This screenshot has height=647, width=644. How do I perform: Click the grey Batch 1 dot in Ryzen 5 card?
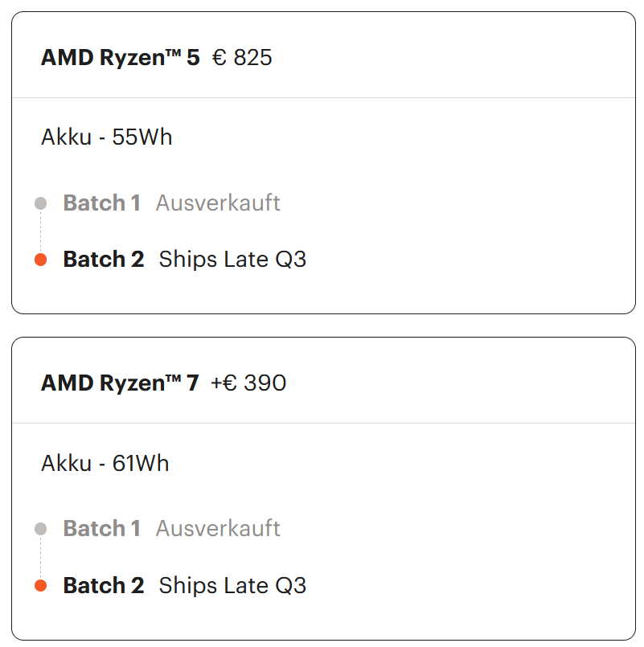pyautogui.click(x=41, y=203)
